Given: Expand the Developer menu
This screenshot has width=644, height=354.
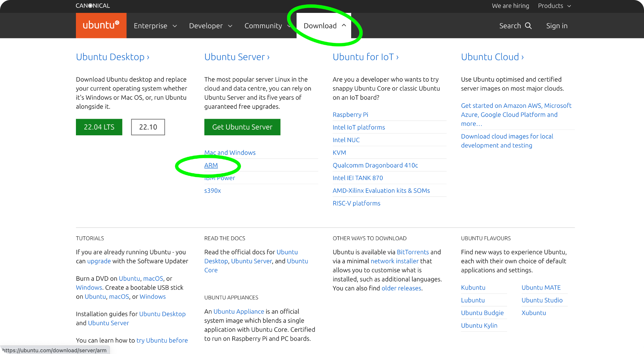Looking at the screenshot, I should pos(210,26).
